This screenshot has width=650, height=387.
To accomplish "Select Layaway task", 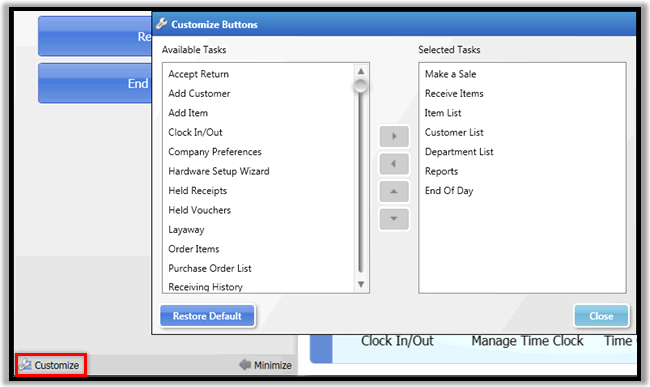I will click(186, 230).
